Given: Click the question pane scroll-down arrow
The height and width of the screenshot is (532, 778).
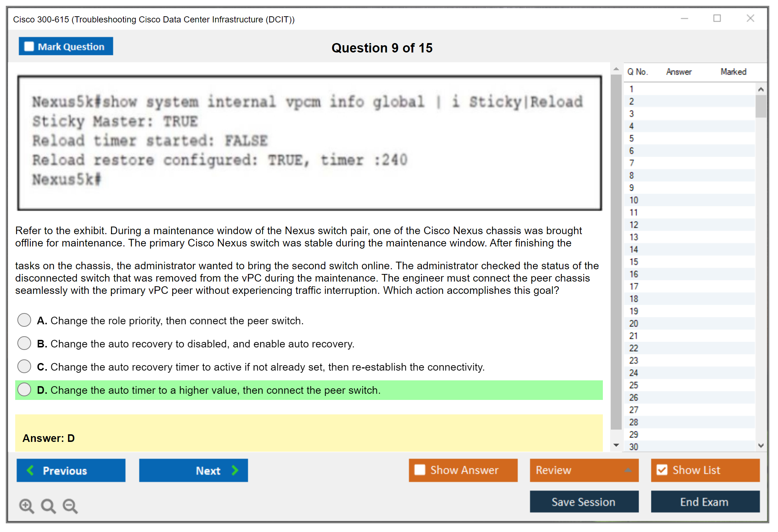Looking at the screenshot, I should (x=616, y=445).
